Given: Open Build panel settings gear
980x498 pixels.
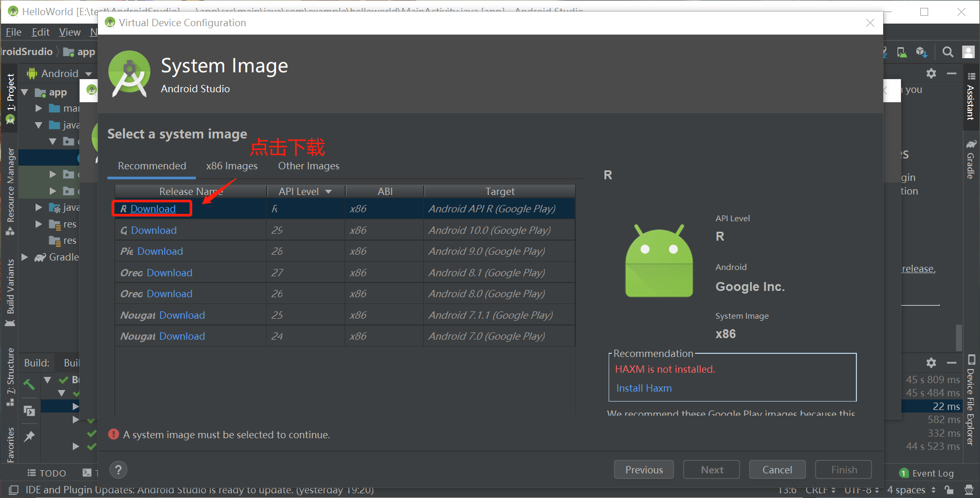Looking at the screenshot, I should (931, 363).
